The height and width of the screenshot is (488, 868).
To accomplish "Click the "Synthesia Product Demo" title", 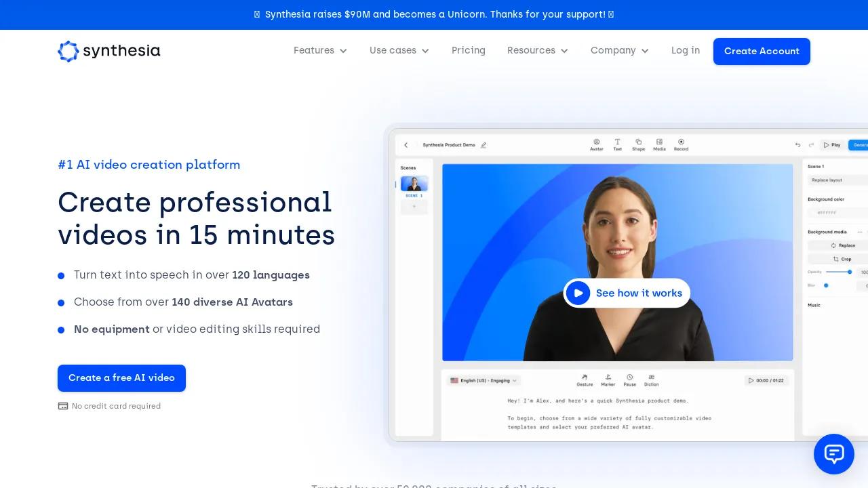I will 449,145.
